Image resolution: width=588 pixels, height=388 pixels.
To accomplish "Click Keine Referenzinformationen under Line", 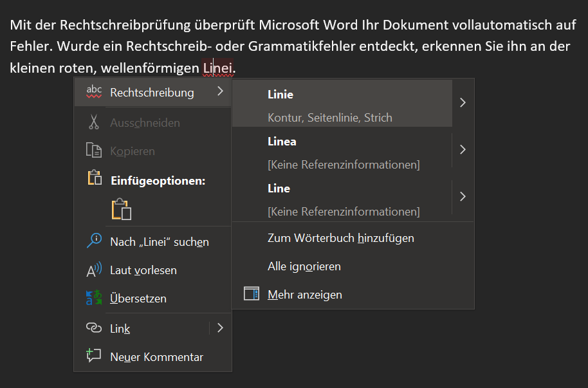I will 344,212.
